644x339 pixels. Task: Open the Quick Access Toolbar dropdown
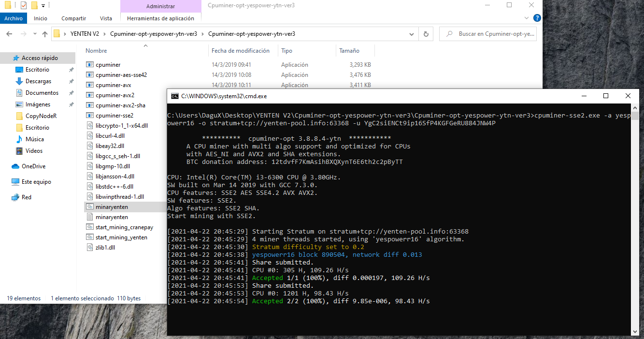pos(43,6)
